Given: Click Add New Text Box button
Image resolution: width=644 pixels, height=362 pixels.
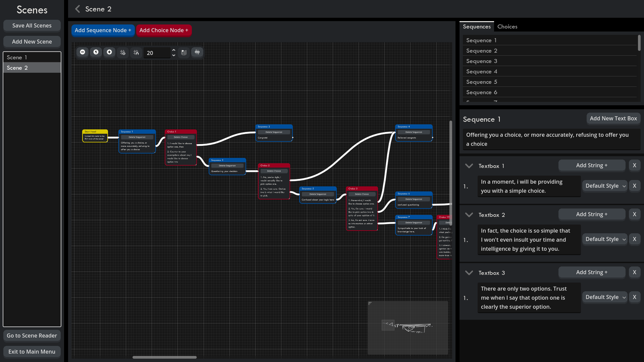Looking at the screenshot, I should point(613,118).
